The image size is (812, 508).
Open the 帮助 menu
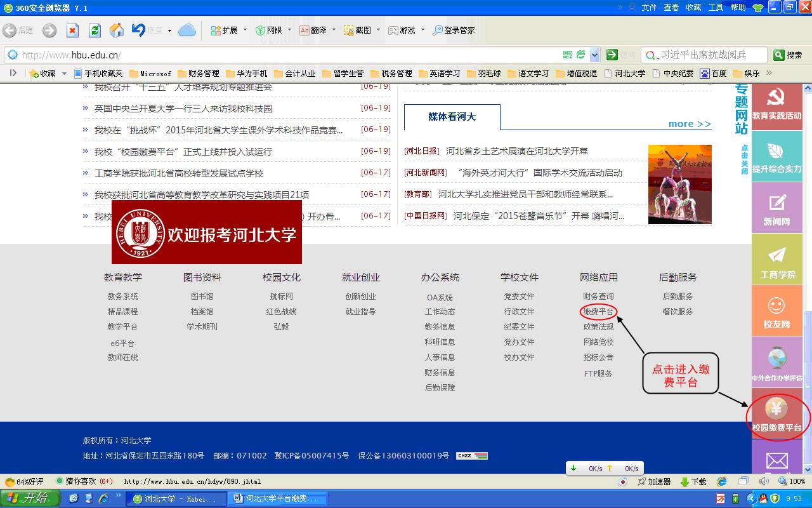[738, 8]
